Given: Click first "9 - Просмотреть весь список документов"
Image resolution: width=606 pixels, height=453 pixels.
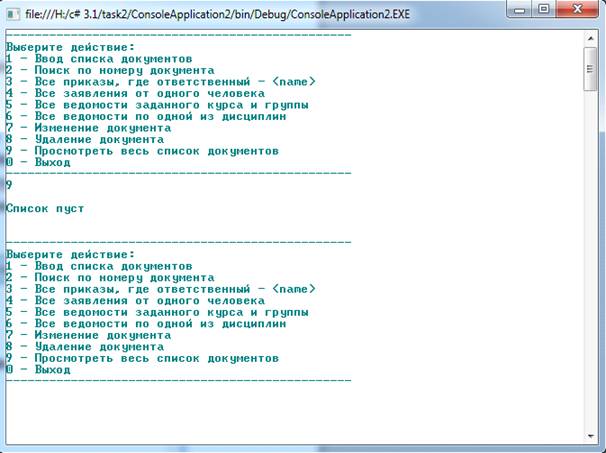Looking at the screenshot, I should click(142, 151).
